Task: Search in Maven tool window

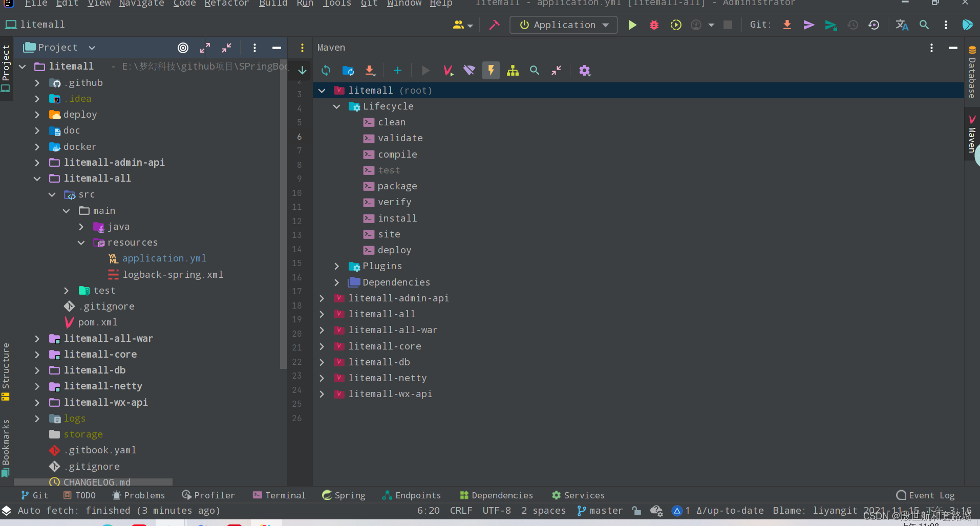Action: [x=535, y=71]
